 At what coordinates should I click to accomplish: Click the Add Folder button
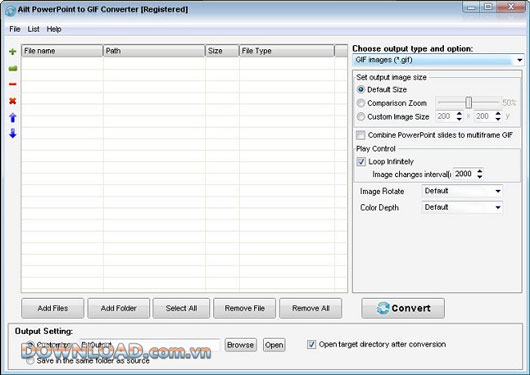point(119,308)
